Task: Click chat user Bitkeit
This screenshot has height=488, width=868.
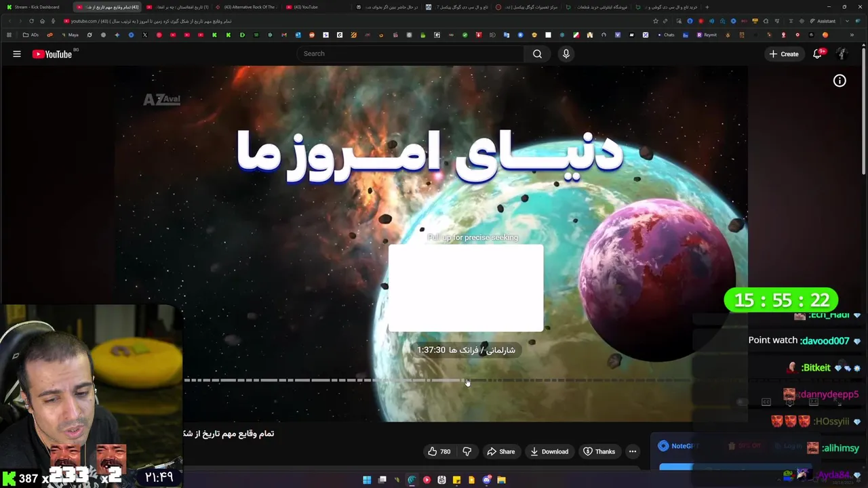Action: pos(816,367)
